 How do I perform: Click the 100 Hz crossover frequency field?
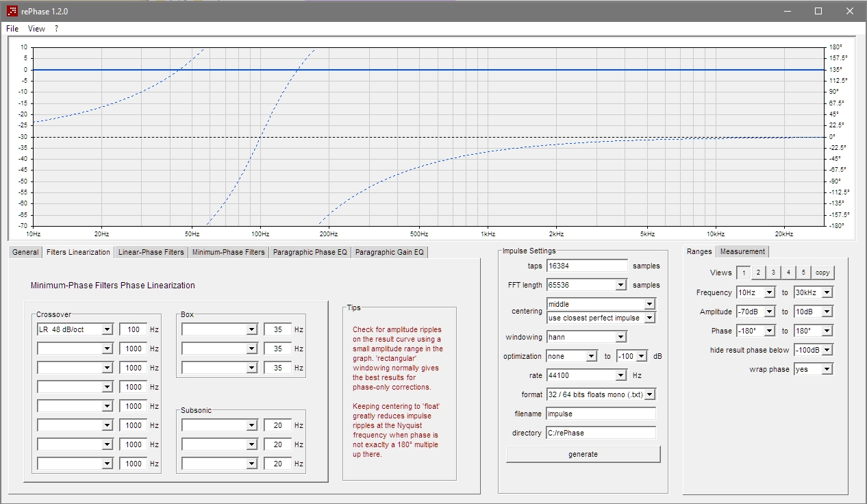pos(134,329)
